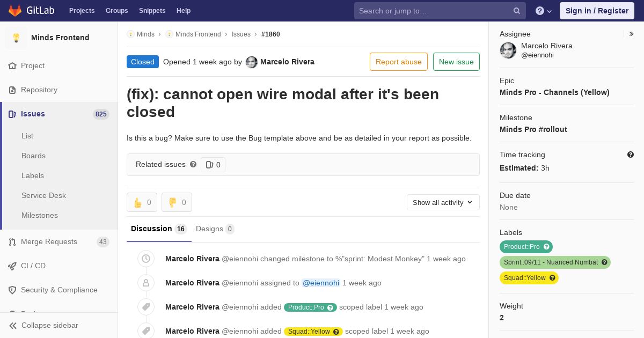Click the Security & Compliance shield icon
Screen dimensions: 644x338
[12, 290]
